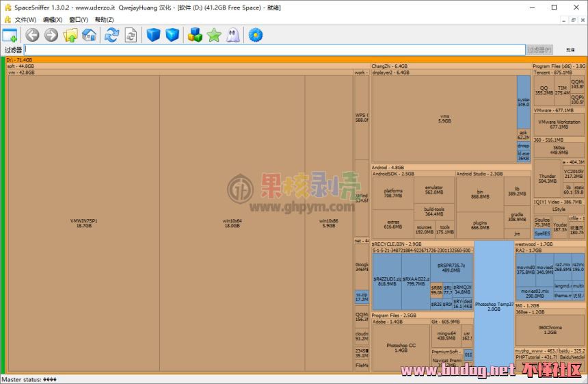Screen dimensions: 588x384
Task: Click the 过滤器(F) button
Action: (x=539, y=49)
